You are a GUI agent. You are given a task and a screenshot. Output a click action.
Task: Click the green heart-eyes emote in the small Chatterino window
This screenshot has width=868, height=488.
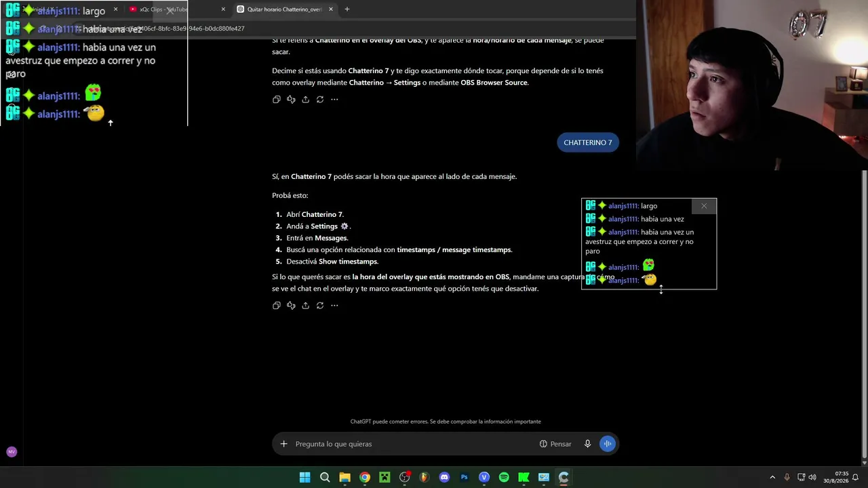pyautogui.click(x=648, y=266)
